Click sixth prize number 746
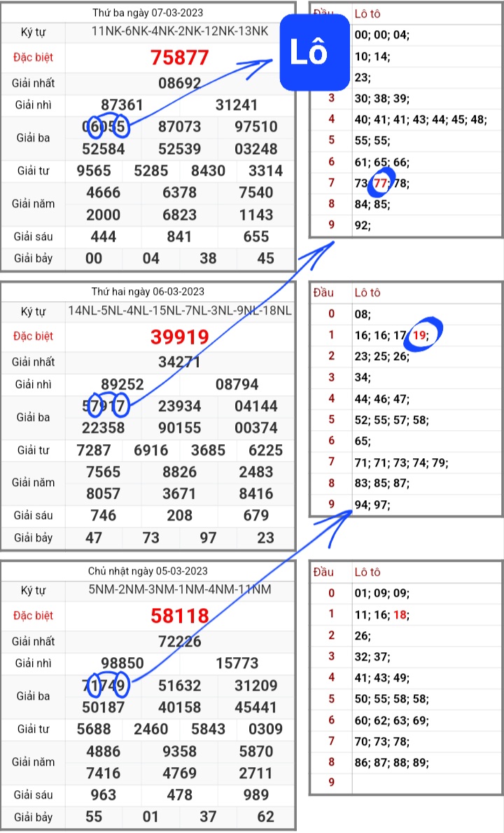504x833 pixels. (x=104, y=516)
